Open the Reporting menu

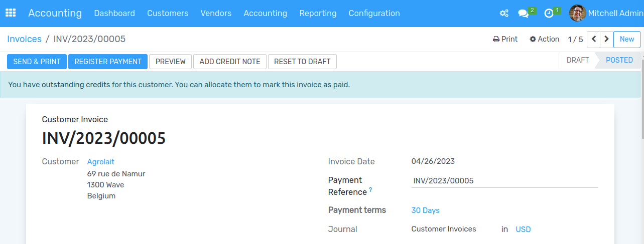318,13
